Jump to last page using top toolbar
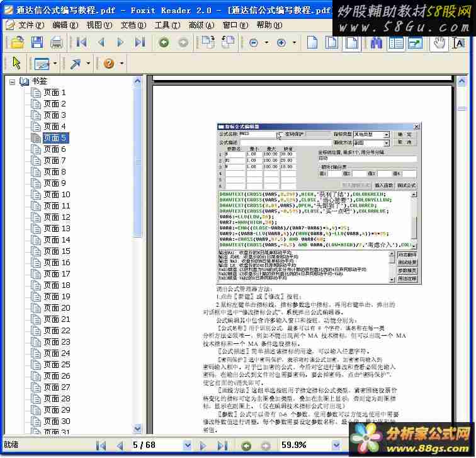Image resolution: width=476 pixels, height=458 pixels. pyautogui.click(x=140, y=42)
